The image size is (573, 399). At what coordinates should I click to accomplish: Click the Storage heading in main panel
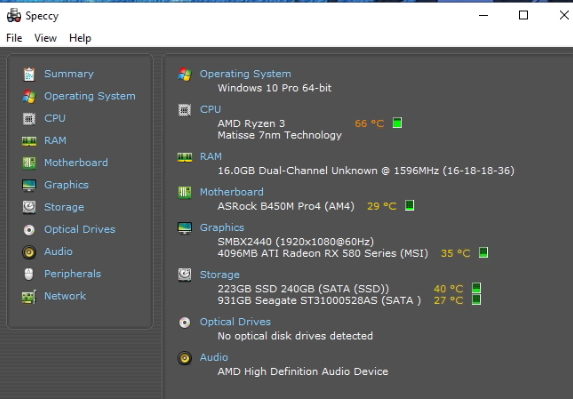point(220,275)
